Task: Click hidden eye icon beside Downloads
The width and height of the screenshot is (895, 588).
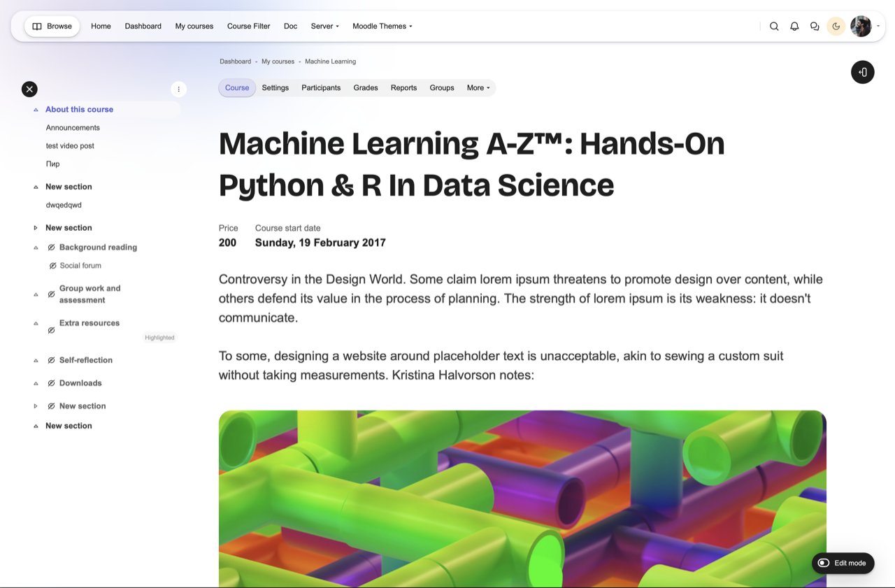Action: coord(51,383)
